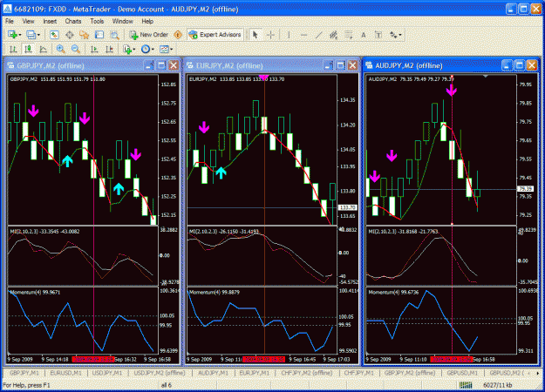Viewport: 545px width, 392px height.
Task: Click the 79.39 price marker in AUDJPY
Action: [x=525, y=189]
